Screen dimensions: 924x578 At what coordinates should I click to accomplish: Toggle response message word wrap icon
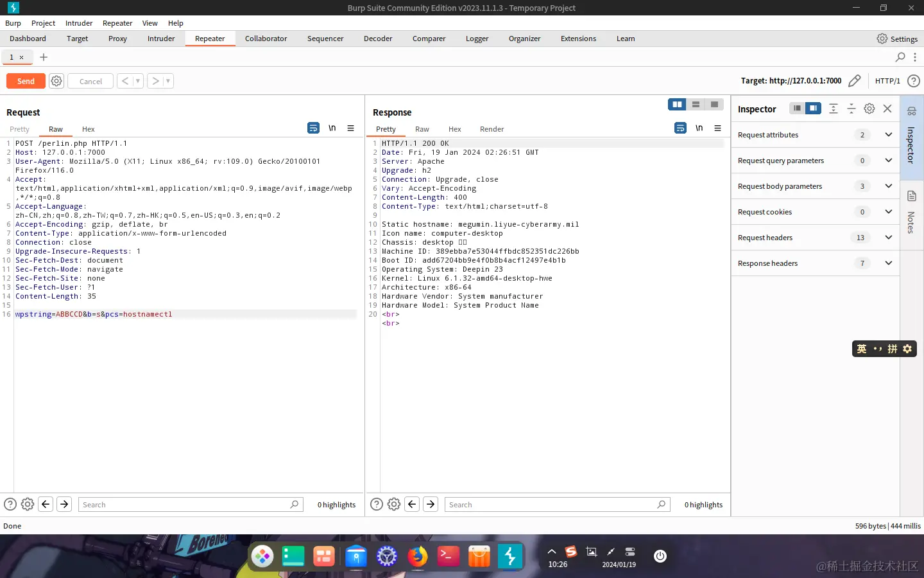pos(680,128)
